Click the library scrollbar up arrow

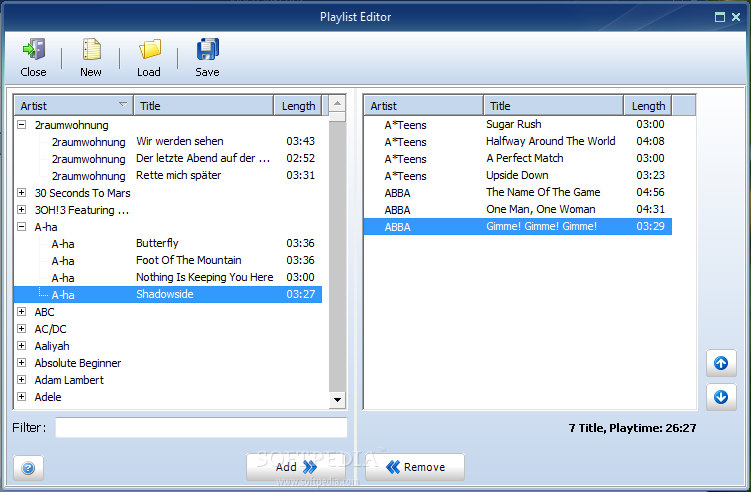[x=337, y=103]
